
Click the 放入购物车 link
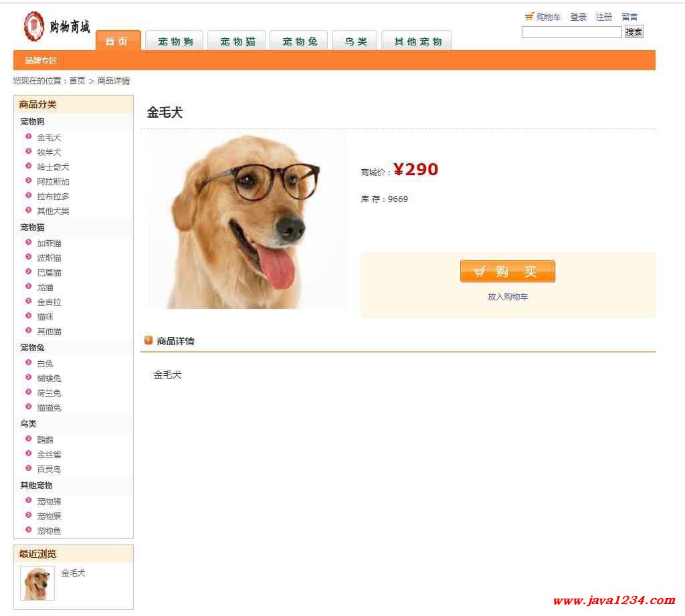click(x=508, y=297)
